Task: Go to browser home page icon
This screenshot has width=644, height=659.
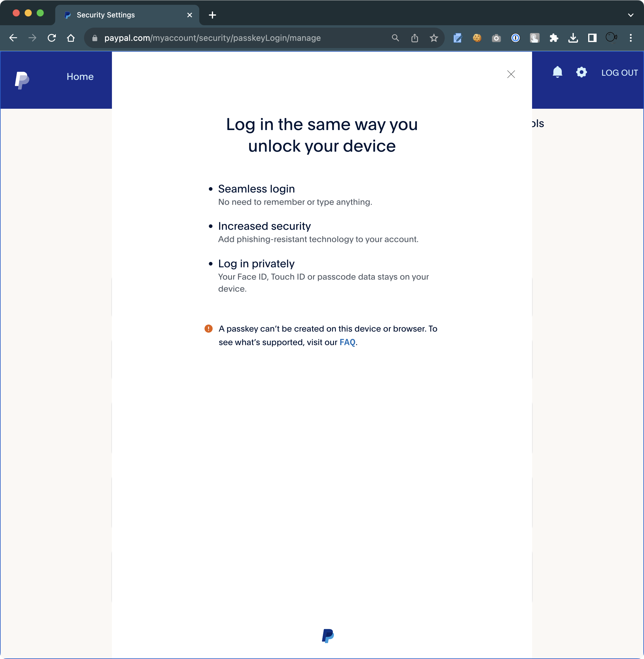Action: tap(71, 38)
